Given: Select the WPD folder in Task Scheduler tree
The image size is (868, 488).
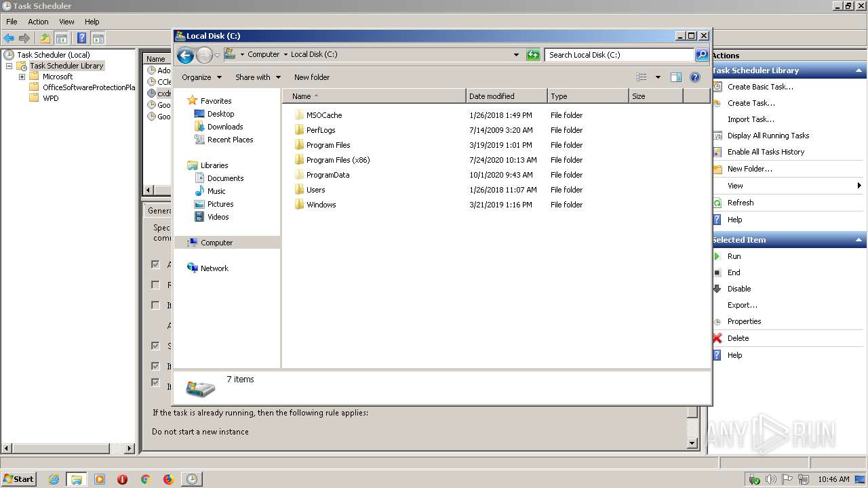Looking at the screenshot, I should click(x=50, y=98).
